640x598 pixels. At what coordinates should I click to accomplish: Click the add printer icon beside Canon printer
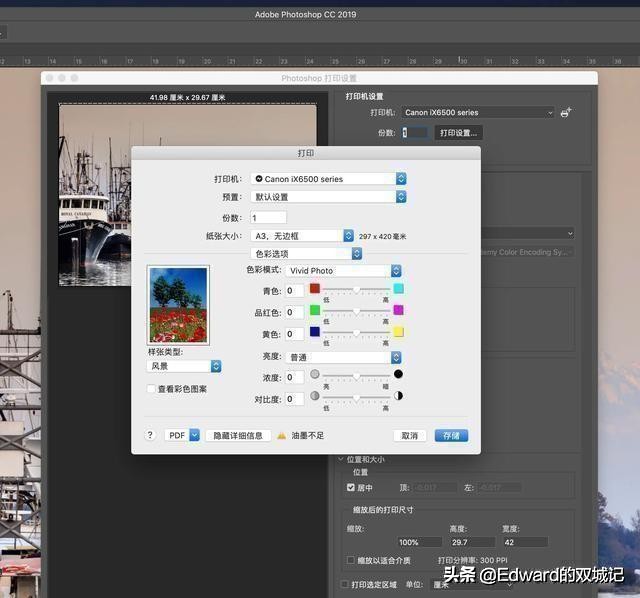[566, 112]
